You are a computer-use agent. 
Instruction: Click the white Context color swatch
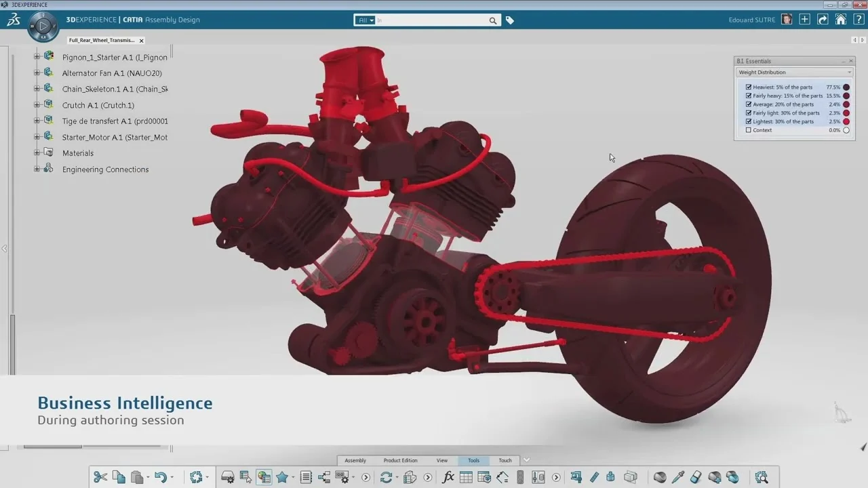click(x=846, y=130)
